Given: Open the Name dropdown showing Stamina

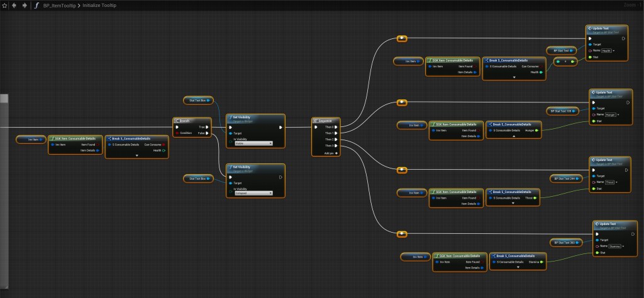Looking at the screenshot, I should click(616, 246).
